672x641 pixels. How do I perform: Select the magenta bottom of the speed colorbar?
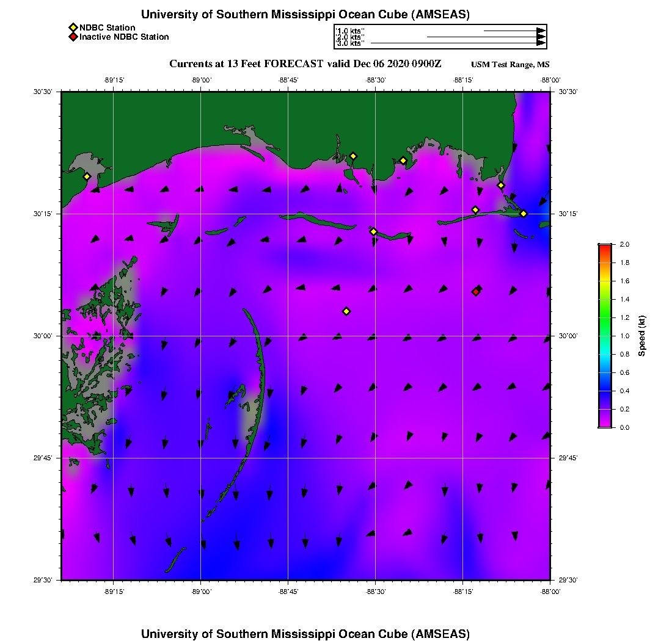tap(604, 424)
